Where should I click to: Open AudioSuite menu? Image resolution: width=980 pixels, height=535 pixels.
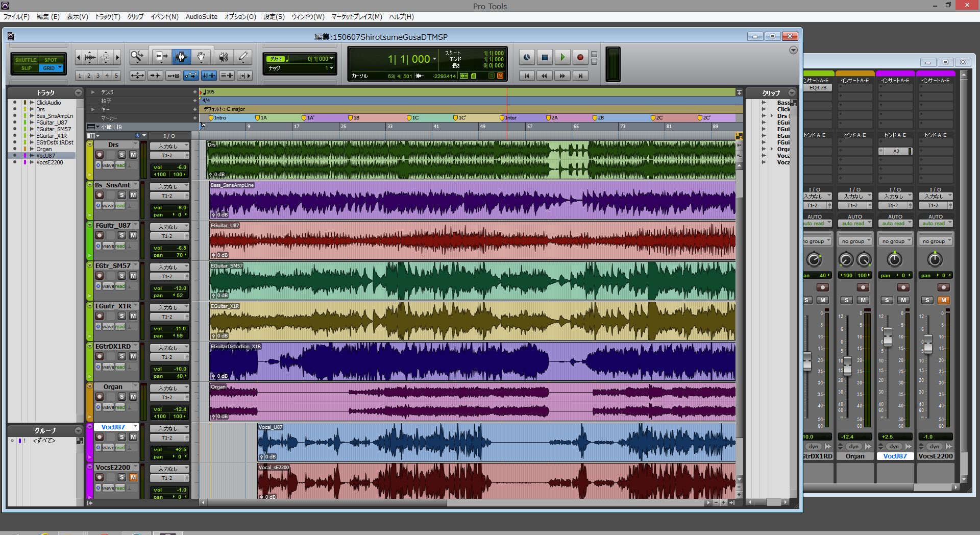coord(201,16)
